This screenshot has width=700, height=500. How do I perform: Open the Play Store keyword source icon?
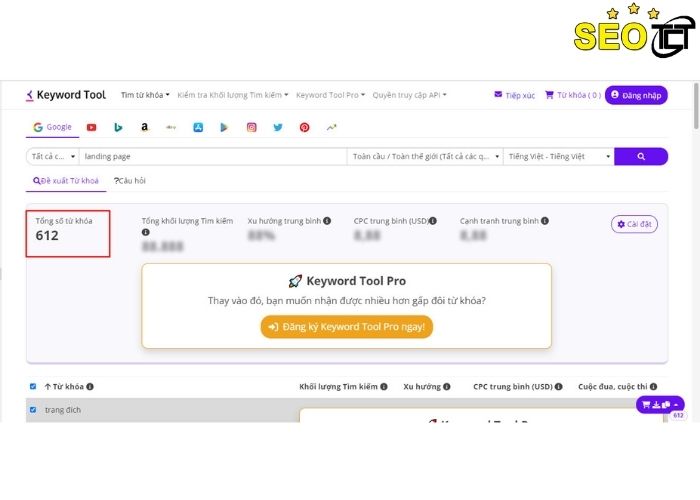pyautogui.click(x=224, y=127)
